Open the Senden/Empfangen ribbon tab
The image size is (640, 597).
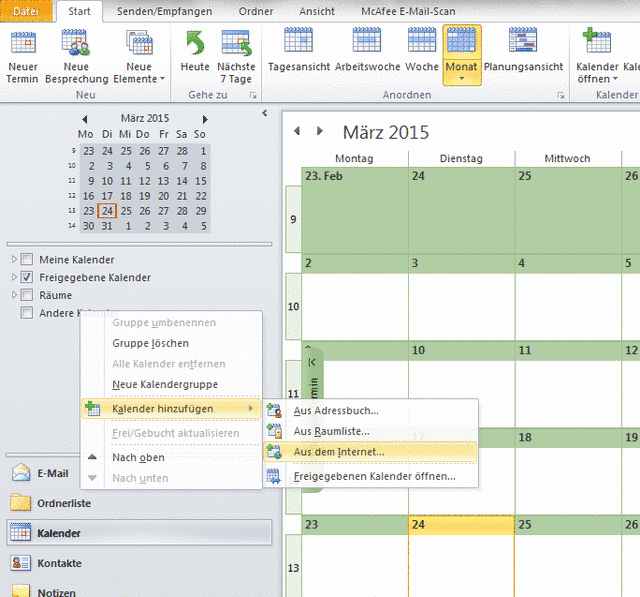162,11
